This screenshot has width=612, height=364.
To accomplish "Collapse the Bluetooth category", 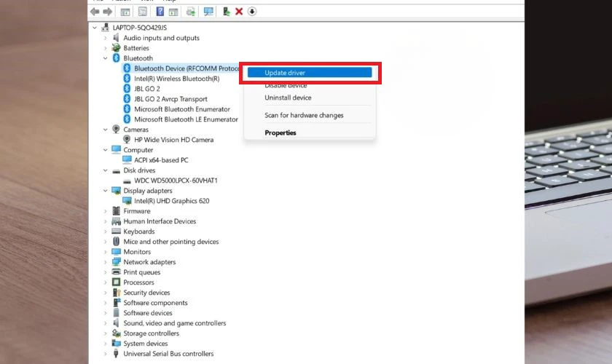I will 105,58.
